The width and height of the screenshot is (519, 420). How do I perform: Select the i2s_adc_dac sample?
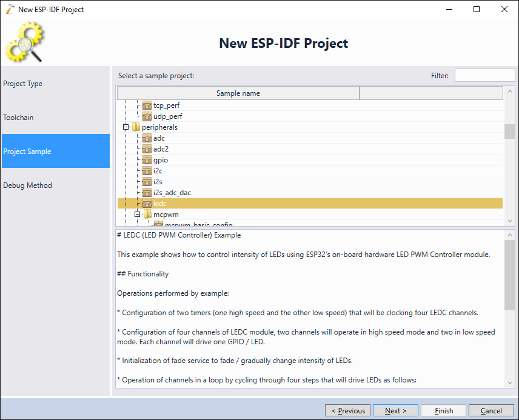tap(172, 193)
